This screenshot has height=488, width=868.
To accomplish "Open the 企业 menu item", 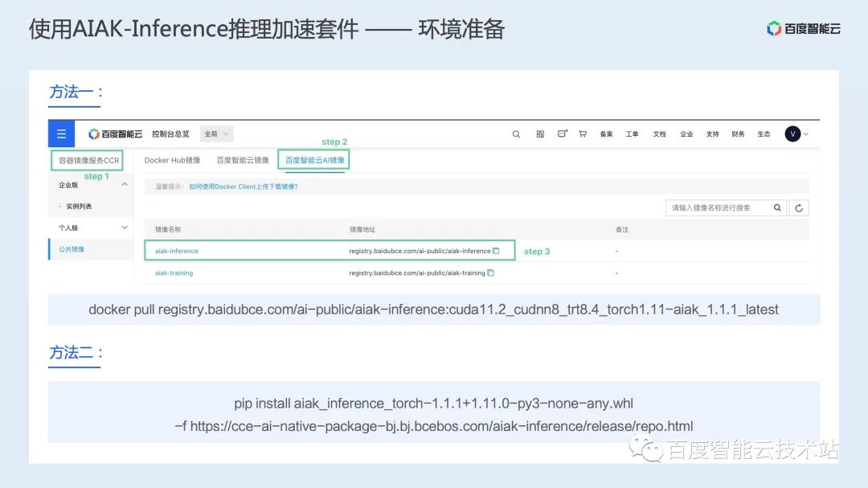I will tap(686, 134).
